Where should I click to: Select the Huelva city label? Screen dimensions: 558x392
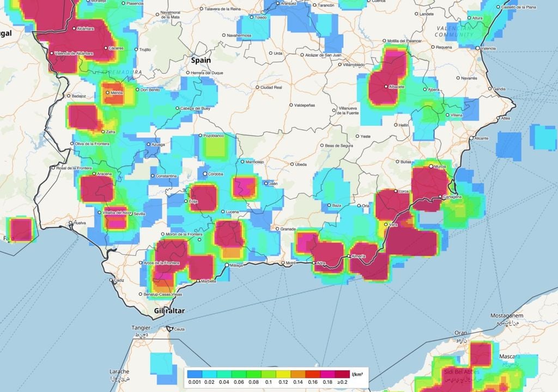[x=80, y=223]
